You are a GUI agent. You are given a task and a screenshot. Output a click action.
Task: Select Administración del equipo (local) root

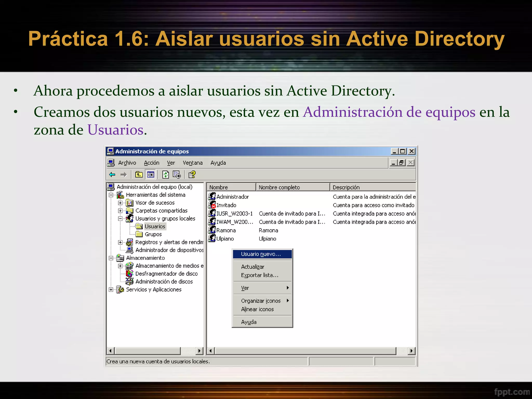[x=155, y=187]
